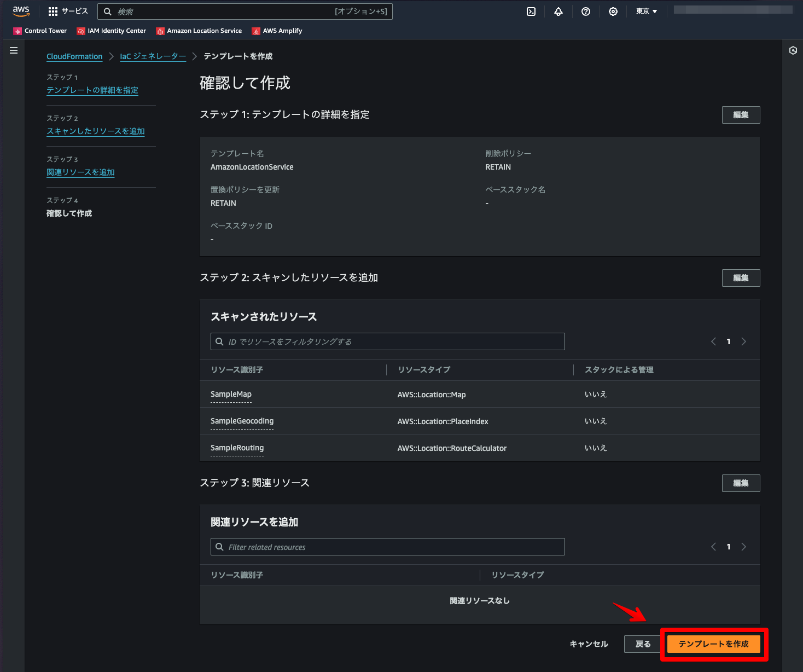Image resolution: width=803 pixels, height=672 pixels.
Task: Click 編集 button for ステップ 3
Action: point(741,483)
